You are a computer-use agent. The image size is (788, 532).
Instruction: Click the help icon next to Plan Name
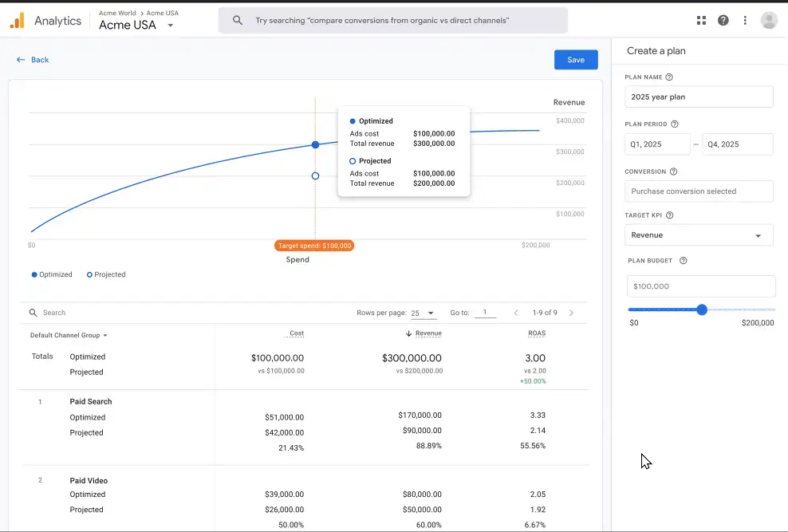(668, 77)
